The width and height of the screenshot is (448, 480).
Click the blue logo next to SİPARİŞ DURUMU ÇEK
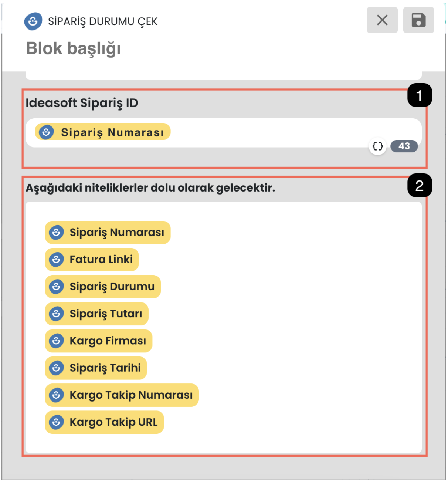(x=33, y=21)
